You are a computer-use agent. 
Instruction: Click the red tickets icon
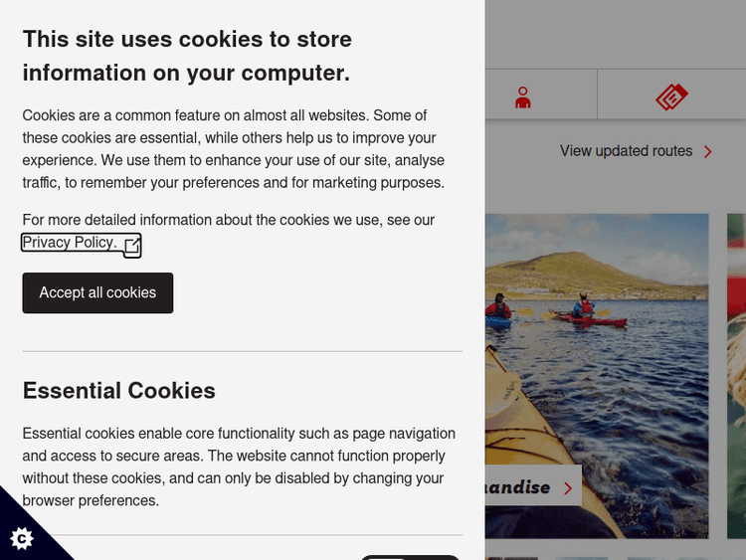click(x=671, y=96)
